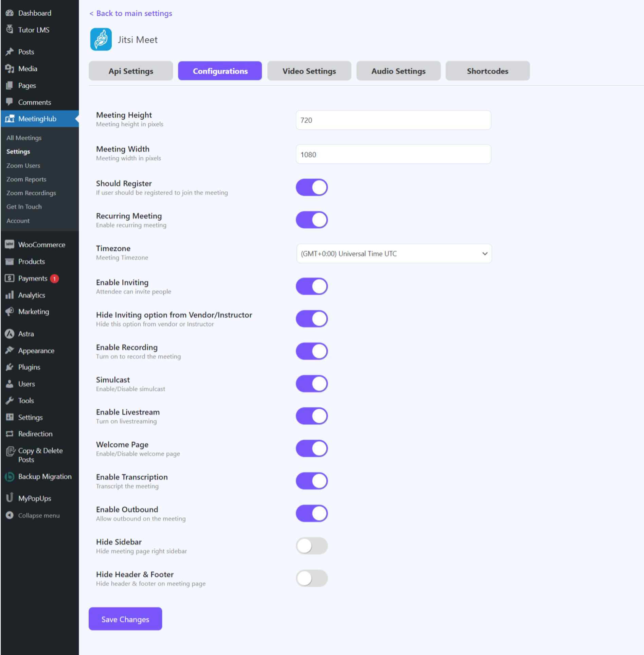Click Back to main settings link
Image resolution: width=644 pixels, height=655 pixels.
[x=131, y=13]
